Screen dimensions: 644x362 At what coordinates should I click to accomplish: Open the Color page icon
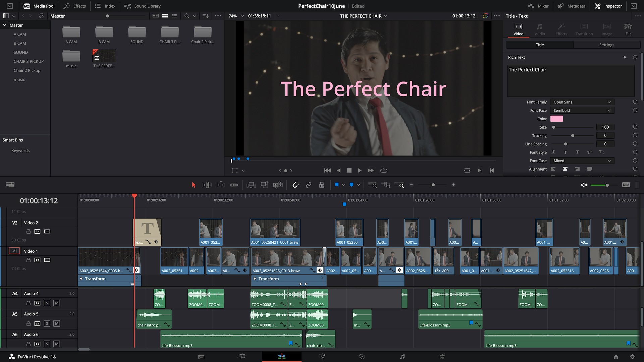pyautogui.click(x=362, y=357)
